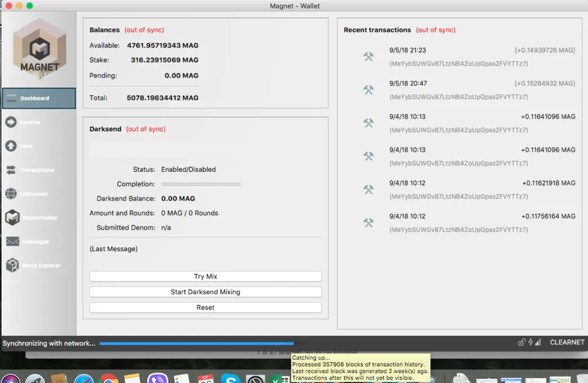588x383 pixels.
Task: Open Google Chrome from the Dock
Action: coord(108,379)
